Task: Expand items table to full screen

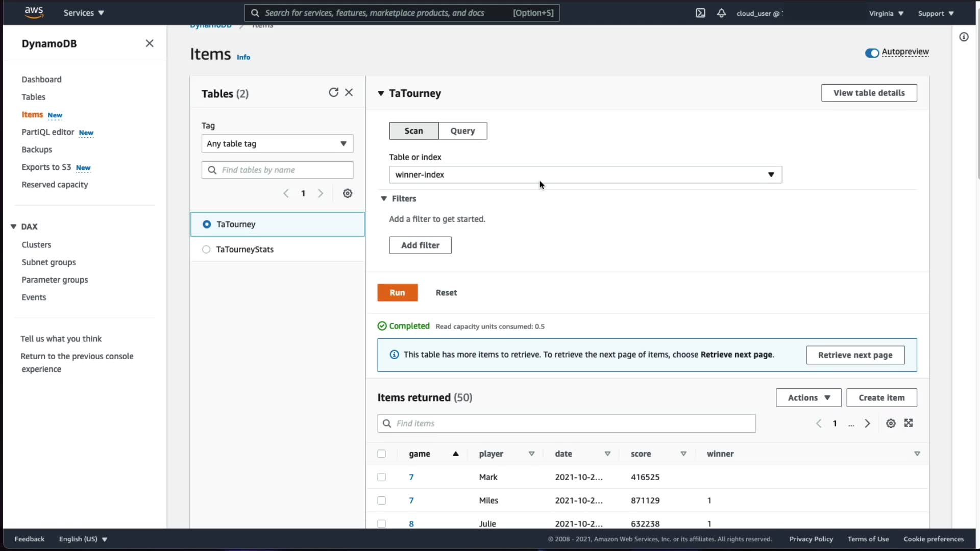Action: [909, 423]
